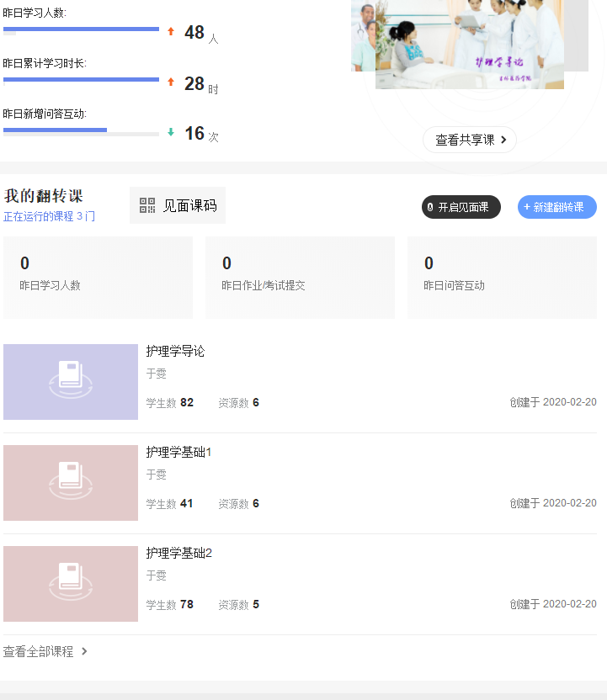Viewport: 607px width, 700px height.
Task: Click the orange up arrow beside 48 人
Action: [171, 32]
